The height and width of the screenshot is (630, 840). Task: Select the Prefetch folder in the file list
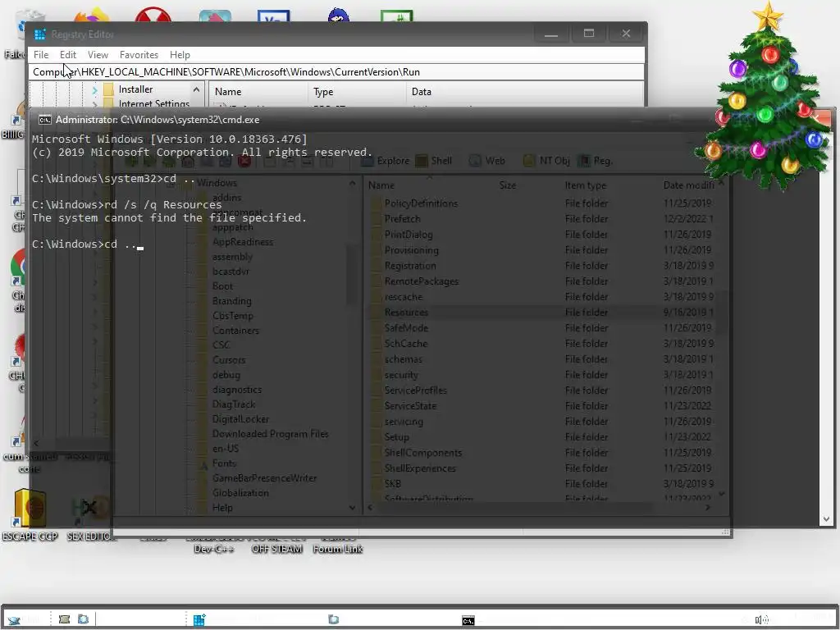pyautogui.click(x=402, y=219)
